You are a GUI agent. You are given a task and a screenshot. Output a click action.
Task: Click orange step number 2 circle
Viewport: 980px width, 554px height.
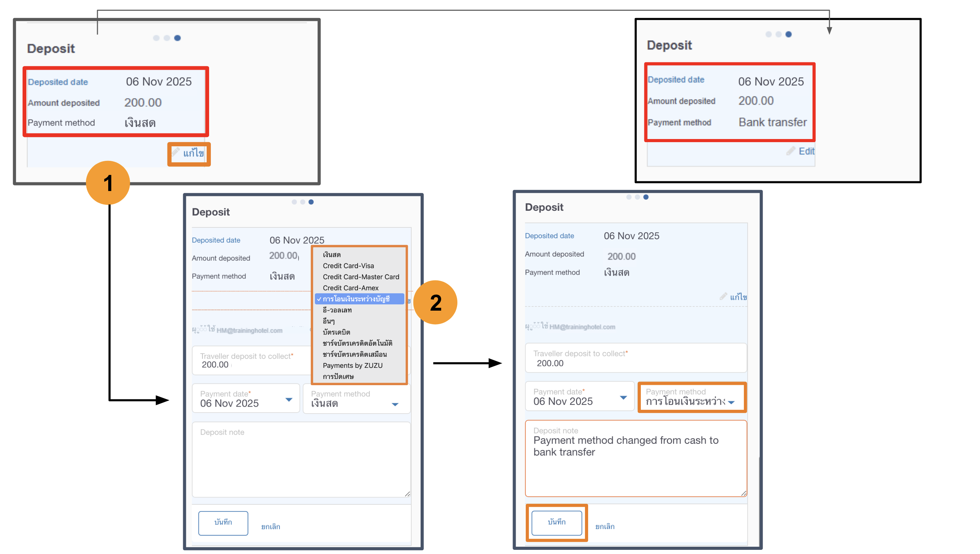click(x=435, y=303)
